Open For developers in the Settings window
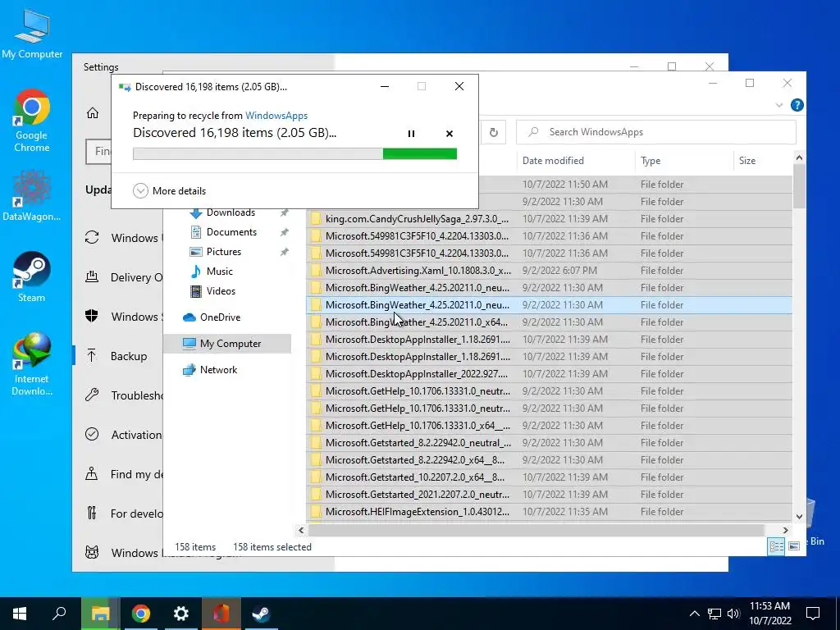The height and width of the screenshot is (630, 840). coord(126,514)
